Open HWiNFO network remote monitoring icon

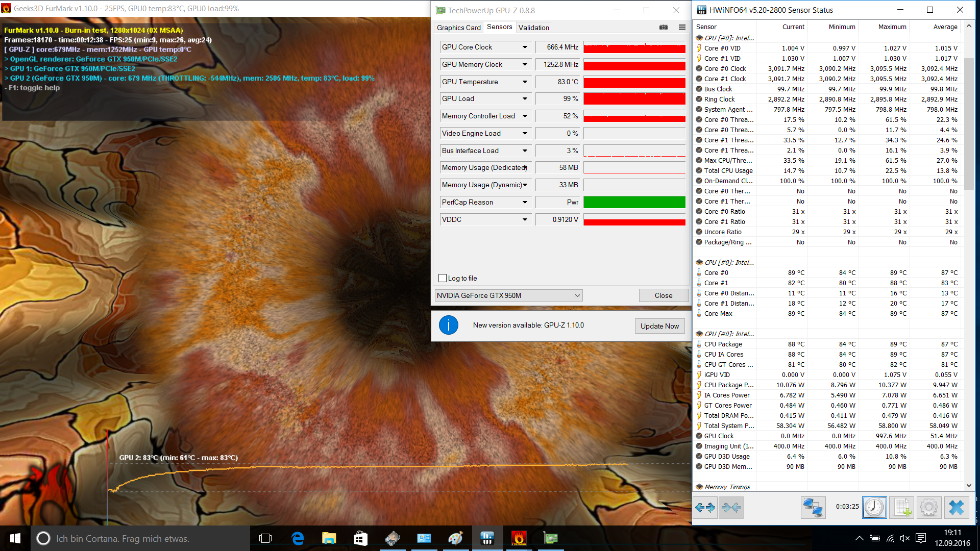pyautogui.click(x=813, y=508)
